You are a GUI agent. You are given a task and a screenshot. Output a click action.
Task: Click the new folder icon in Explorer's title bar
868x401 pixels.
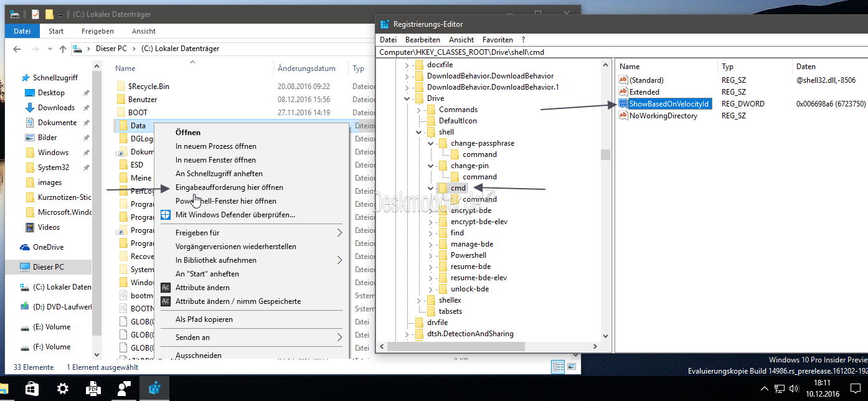(49, 14)
